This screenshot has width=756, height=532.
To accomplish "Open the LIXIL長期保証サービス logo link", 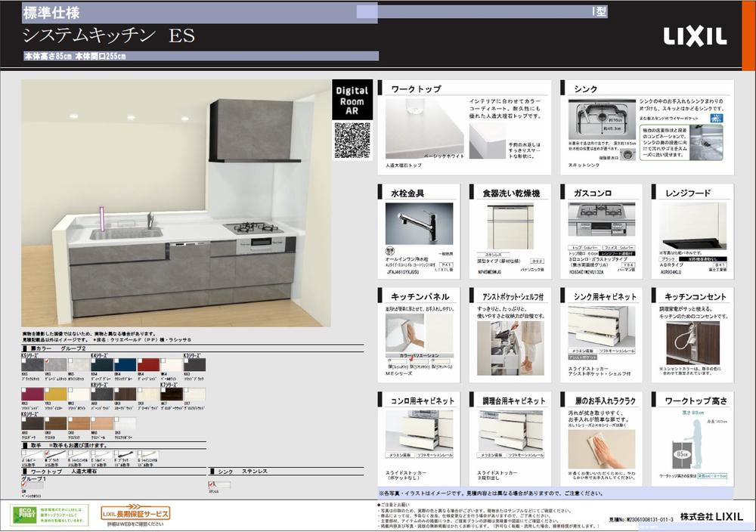I will click(x=135, y=513).
